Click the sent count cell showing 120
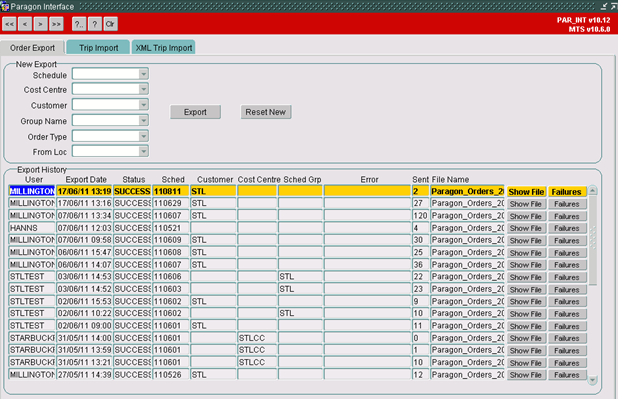Screen dimensions: 618x399 tap(420, 216)
